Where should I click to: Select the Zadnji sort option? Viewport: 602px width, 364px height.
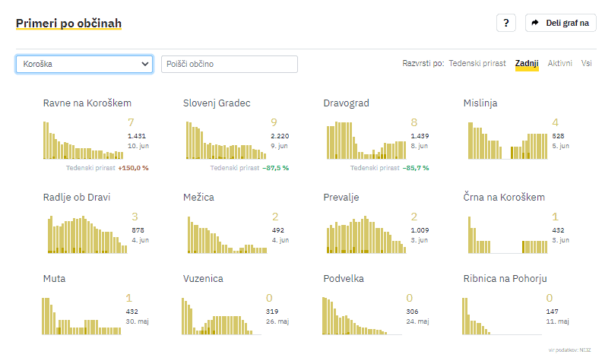pyautogui.click(x=527, y=64)
